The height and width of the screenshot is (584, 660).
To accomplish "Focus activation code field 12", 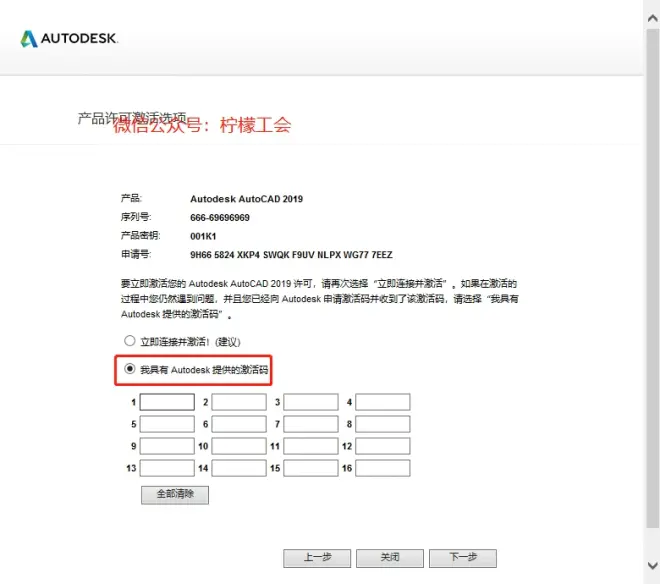I will pos(383,446).
